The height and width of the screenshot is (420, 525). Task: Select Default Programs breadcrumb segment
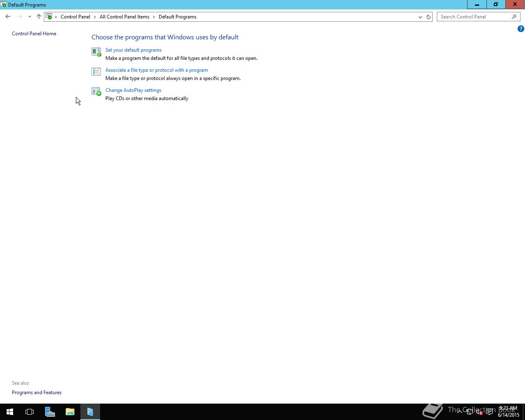tap(178, 17)
